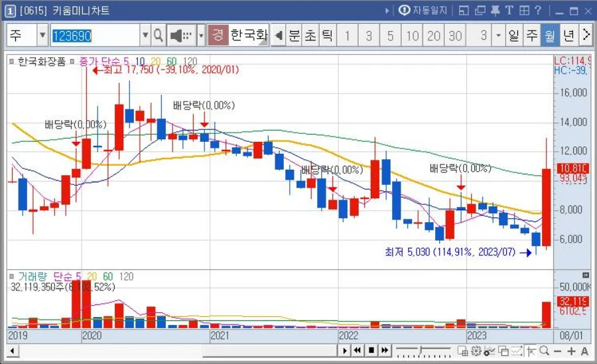Open the dropdown next to speaker icon
This screenshot has width=597, height=364.
pyautogui.click(x=201, y=36)
